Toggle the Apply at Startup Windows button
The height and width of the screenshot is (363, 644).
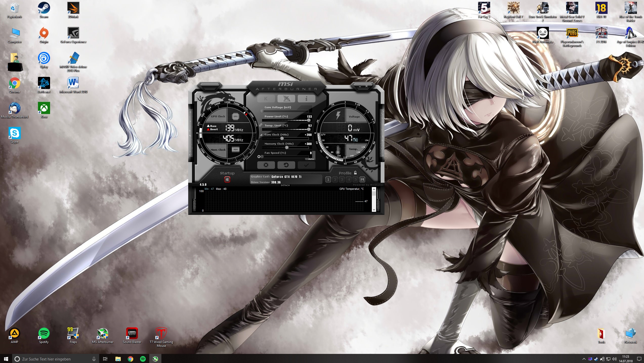click(227, 179)
